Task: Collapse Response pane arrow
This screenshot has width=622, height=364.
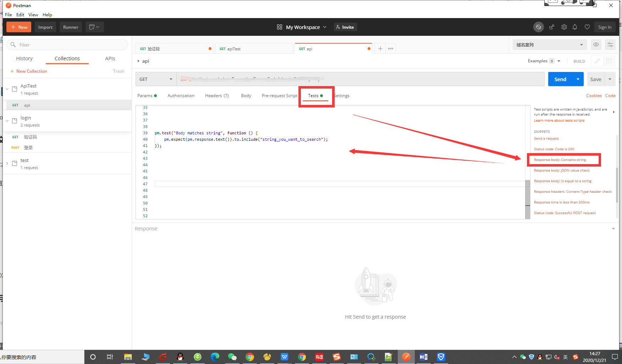Action: [x=613, y=229]
